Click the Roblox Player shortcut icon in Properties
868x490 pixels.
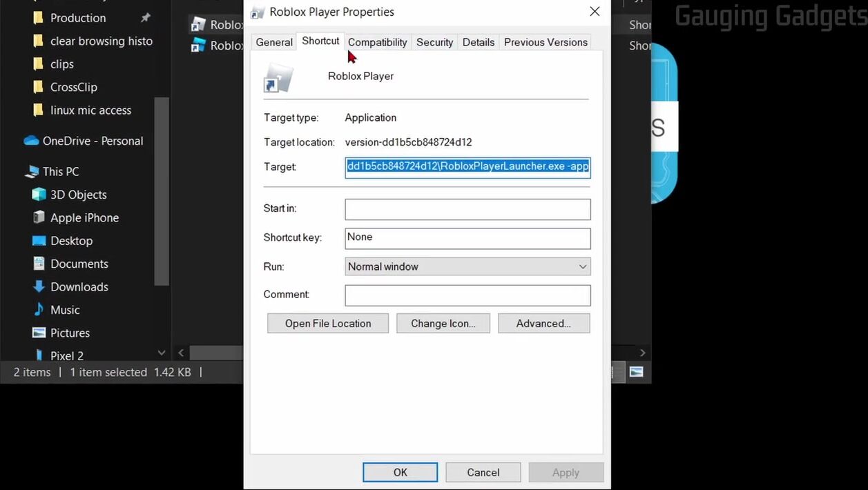(x=278, y=78)
